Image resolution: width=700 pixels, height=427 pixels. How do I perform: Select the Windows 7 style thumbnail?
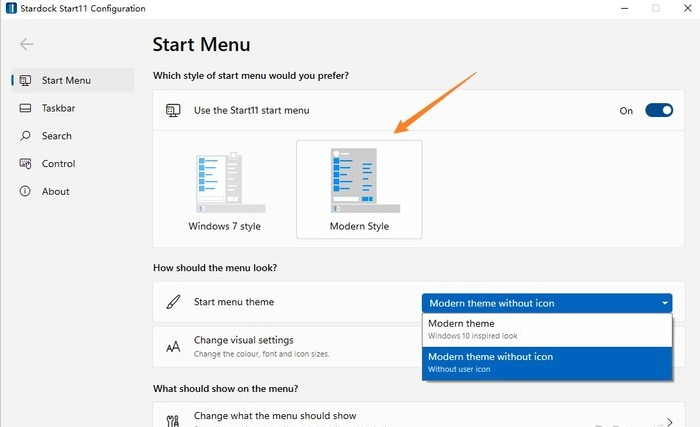225,189
